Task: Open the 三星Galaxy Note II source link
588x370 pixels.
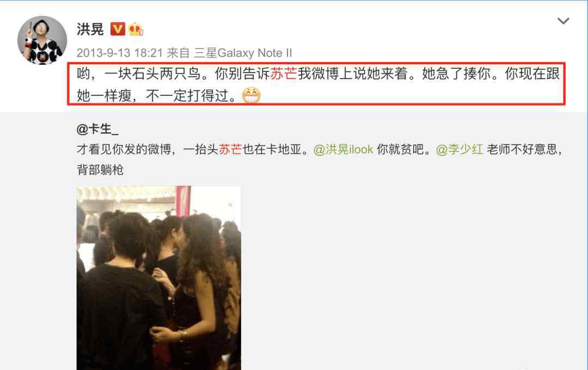Action: [243, 53]
